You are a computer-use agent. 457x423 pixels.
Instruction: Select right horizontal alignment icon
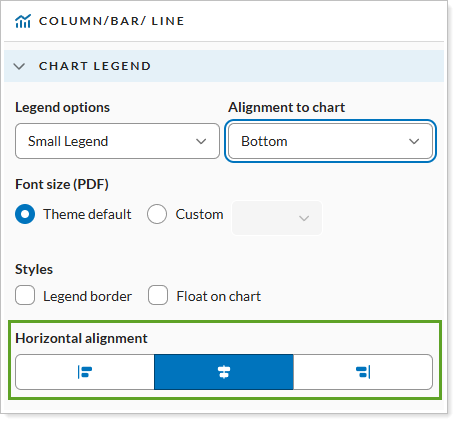coord(363,372)
